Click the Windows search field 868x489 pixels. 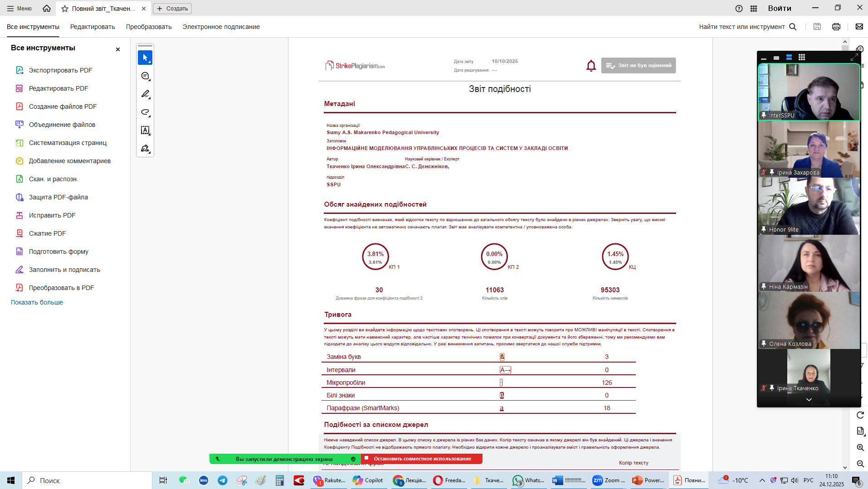[86, 480]
